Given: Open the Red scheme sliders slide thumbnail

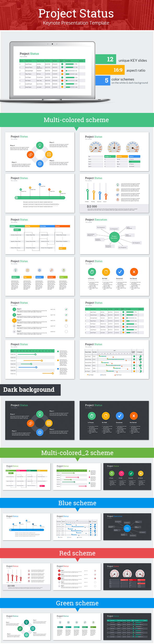Looking at the screenshot, I should point(27,577).
